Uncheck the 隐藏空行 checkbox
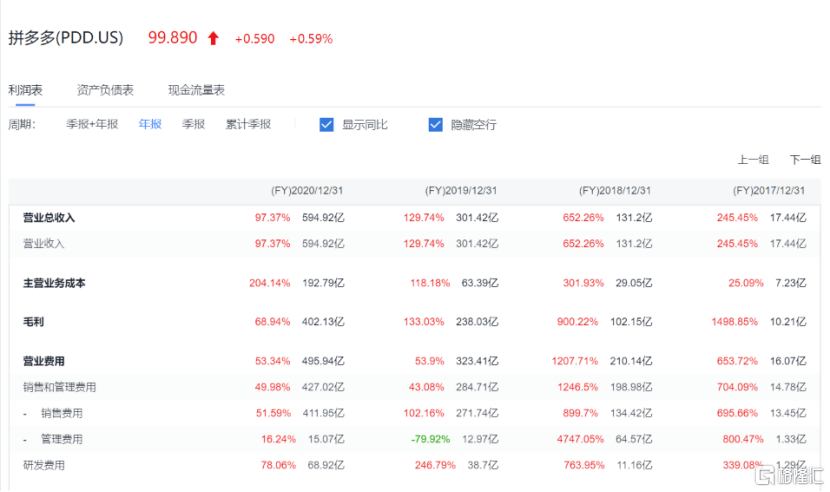Screen dimensions: 830x492 [435, 125]
